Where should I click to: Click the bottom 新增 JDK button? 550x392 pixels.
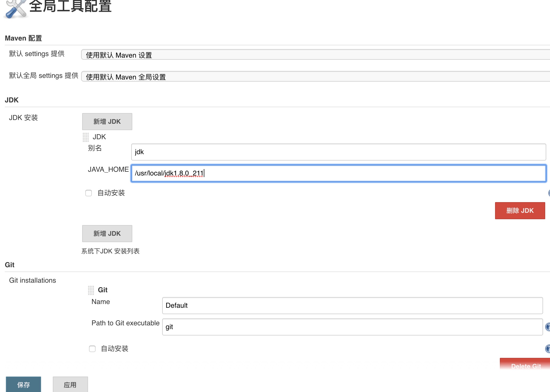107,233
